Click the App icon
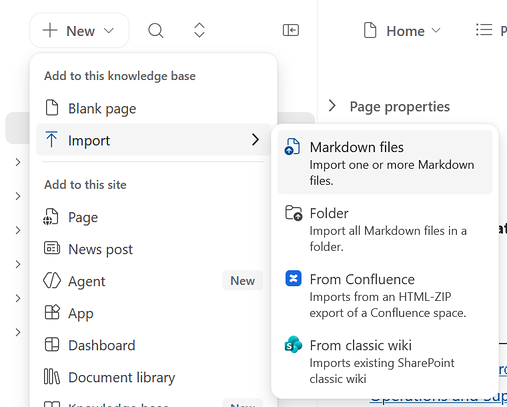The width and height of the screenshot is (507, 407). click(x=52, y=312)
